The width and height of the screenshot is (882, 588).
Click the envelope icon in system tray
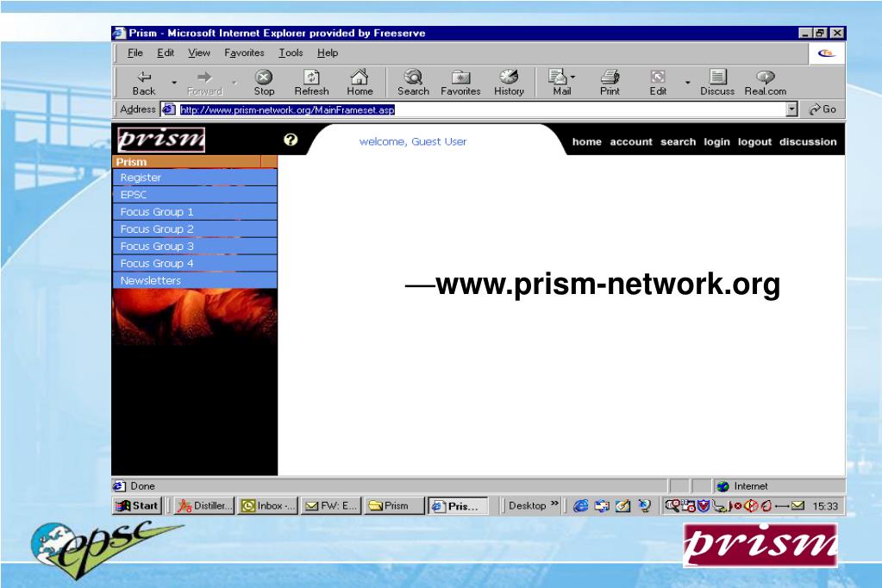798,506
